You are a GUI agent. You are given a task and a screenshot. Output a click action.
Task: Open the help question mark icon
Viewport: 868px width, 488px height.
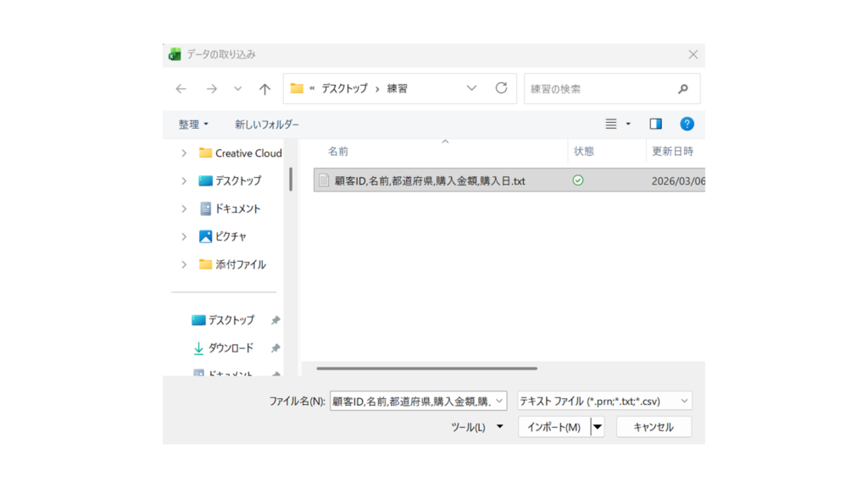(687, 124)
